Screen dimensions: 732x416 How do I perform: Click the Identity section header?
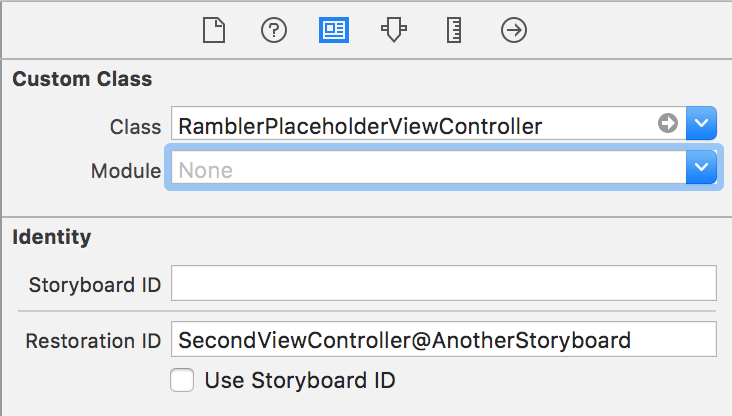pyautogui.click(x=52, y=237)
